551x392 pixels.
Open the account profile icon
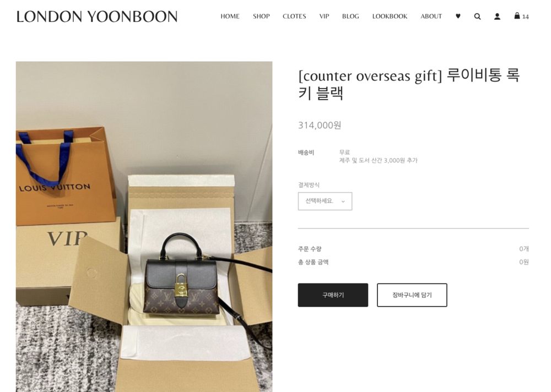pos(497,16)
